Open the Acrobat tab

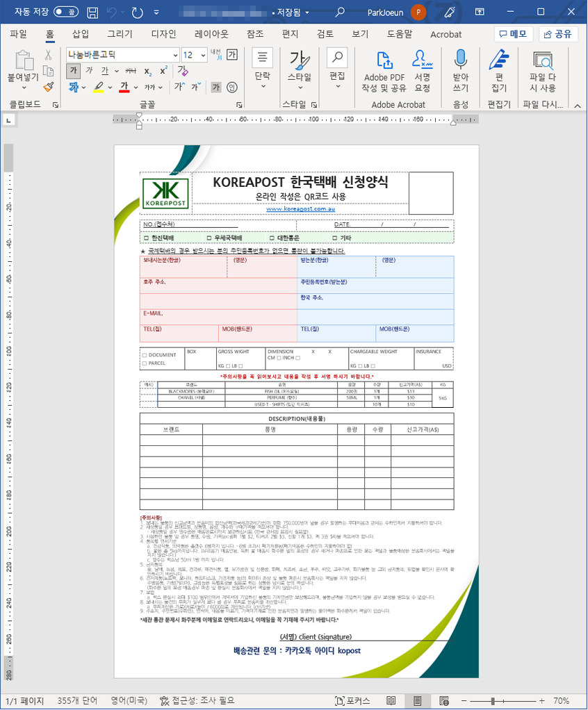446,35
